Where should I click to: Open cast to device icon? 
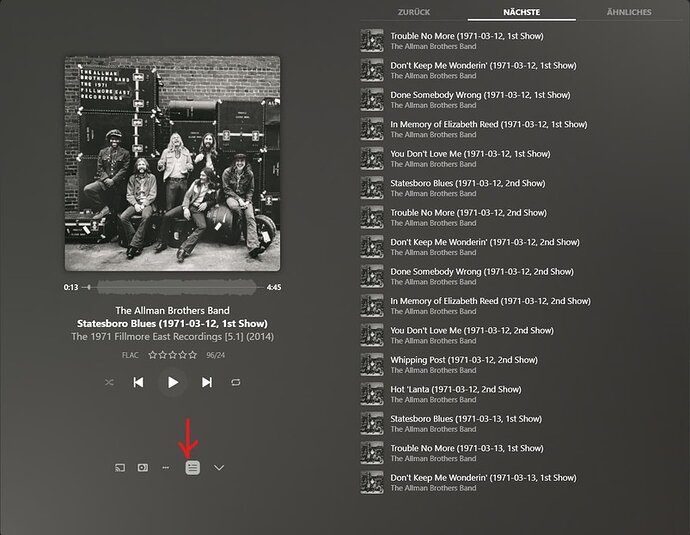(x=120, y=468)
